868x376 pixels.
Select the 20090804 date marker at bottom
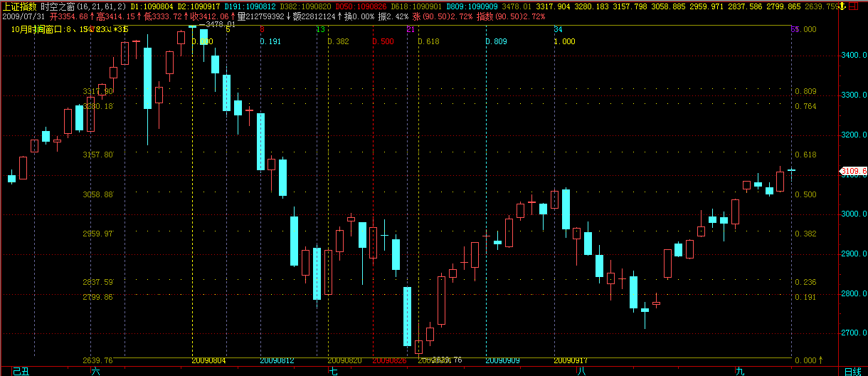click(208, 361)
